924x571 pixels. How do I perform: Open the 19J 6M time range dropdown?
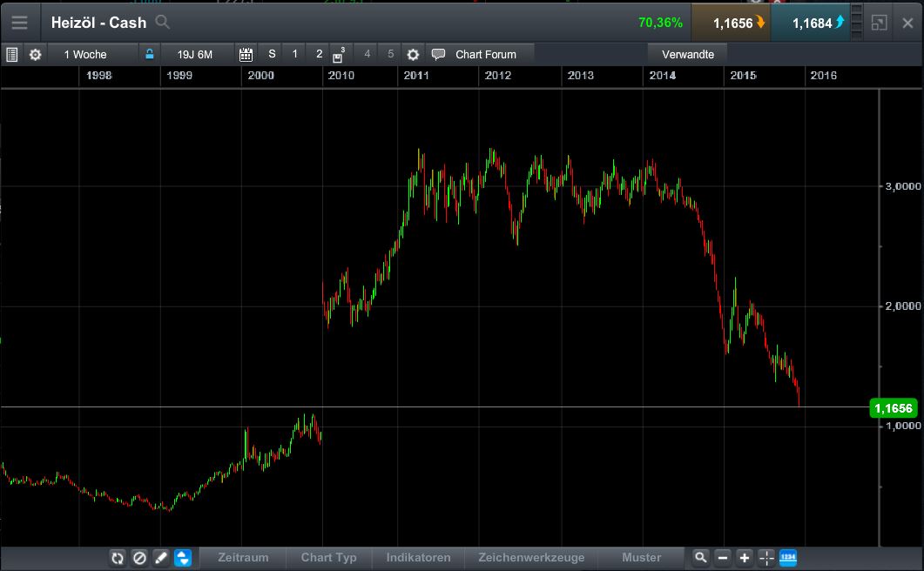tap(195, 54)
